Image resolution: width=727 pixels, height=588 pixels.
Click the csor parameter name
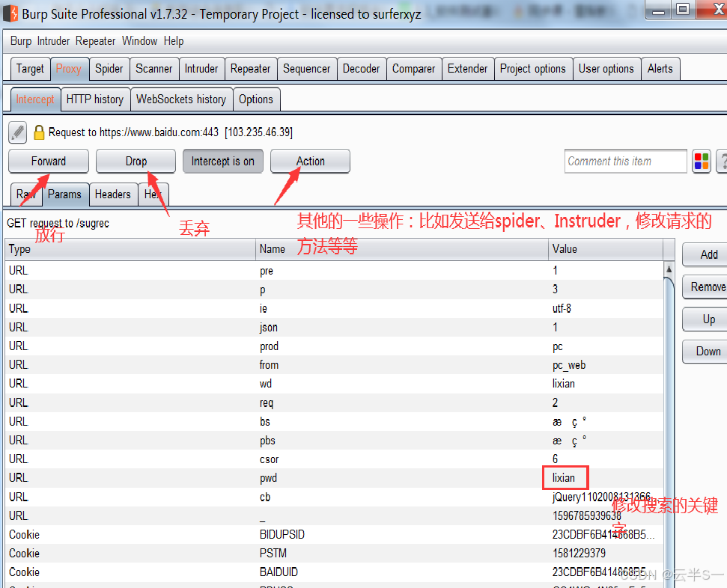[269, 459]
